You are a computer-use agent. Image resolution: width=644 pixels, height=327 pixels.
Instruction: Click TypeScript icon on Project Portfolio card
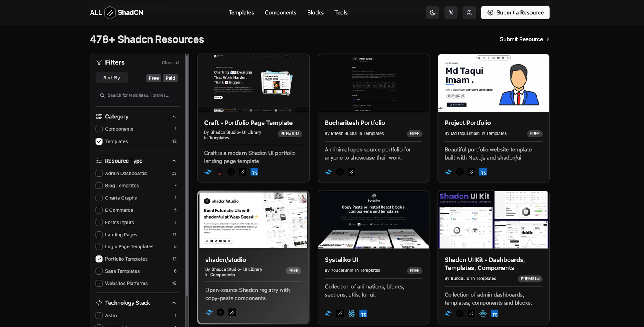click(x=483, y=172)
